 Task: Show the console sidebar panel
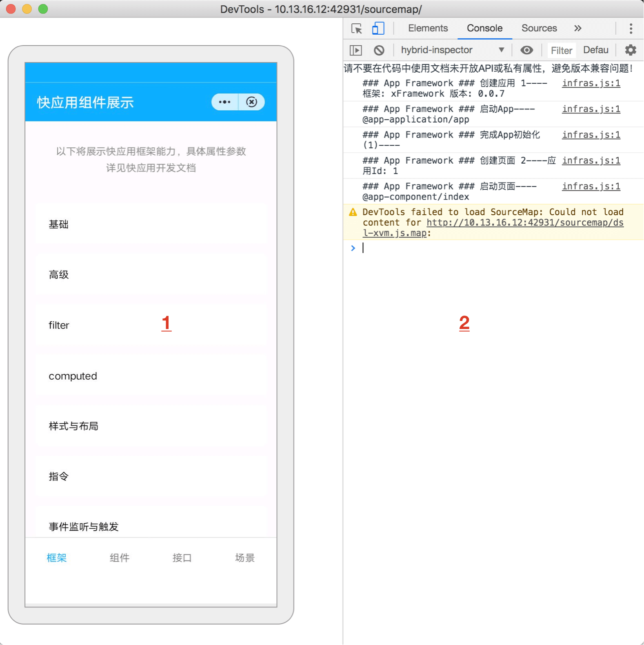coord(356,50)
